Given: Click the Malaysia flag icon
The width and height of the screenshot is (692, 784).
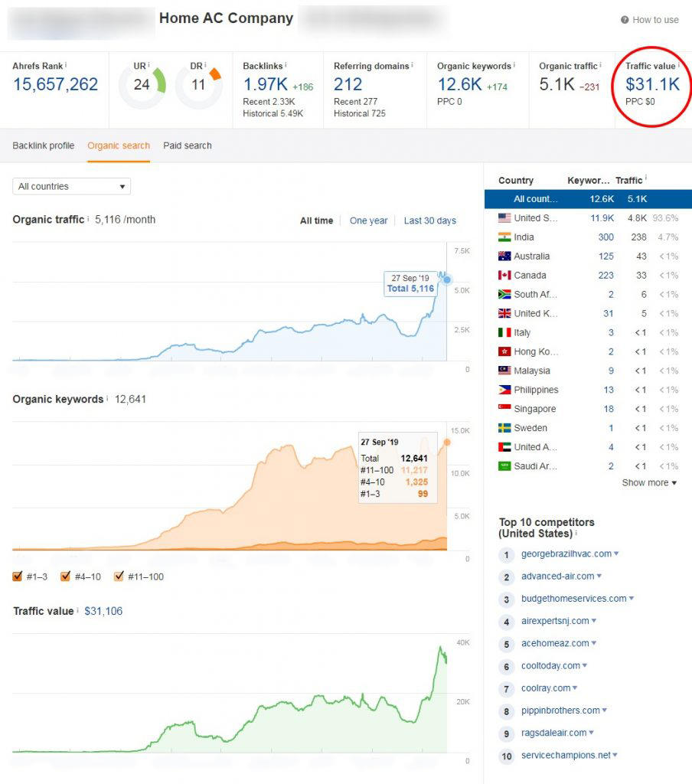Looking at the screenshot, I should pyautogui.click(x=504, y=371).
